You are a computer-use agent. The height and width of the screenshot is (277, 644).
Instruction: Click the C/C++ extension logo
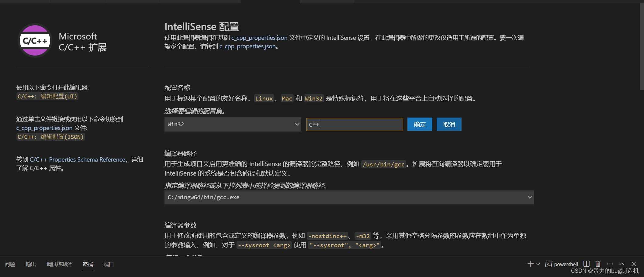point(35,40)
